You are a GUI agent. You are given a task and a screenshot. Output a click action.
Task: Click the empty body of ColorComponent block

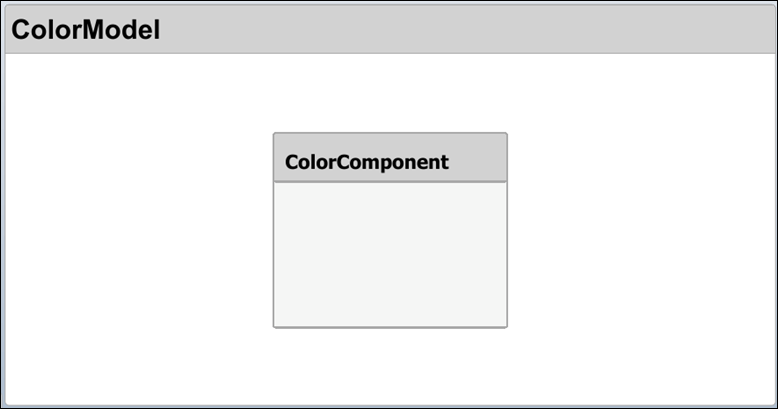(390, 254)
